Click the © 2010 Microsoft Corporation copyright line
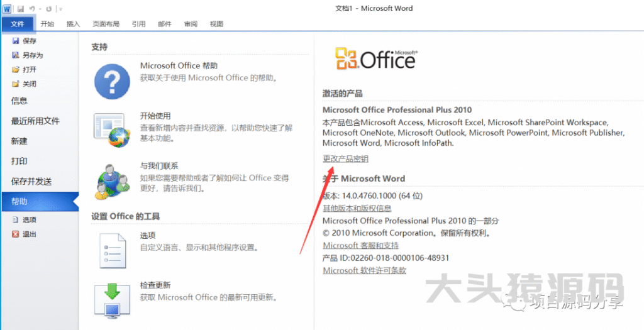Image resolution: width=644 pixels, height=330 pixels. [x=407, y=233]
